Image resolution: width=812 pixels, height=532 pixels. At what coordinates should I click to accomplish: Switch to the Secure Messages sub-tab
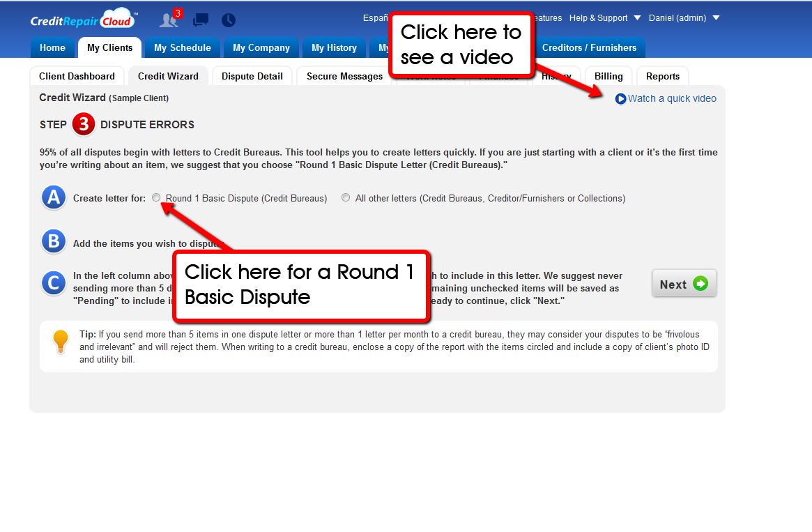tap(344, 76)
